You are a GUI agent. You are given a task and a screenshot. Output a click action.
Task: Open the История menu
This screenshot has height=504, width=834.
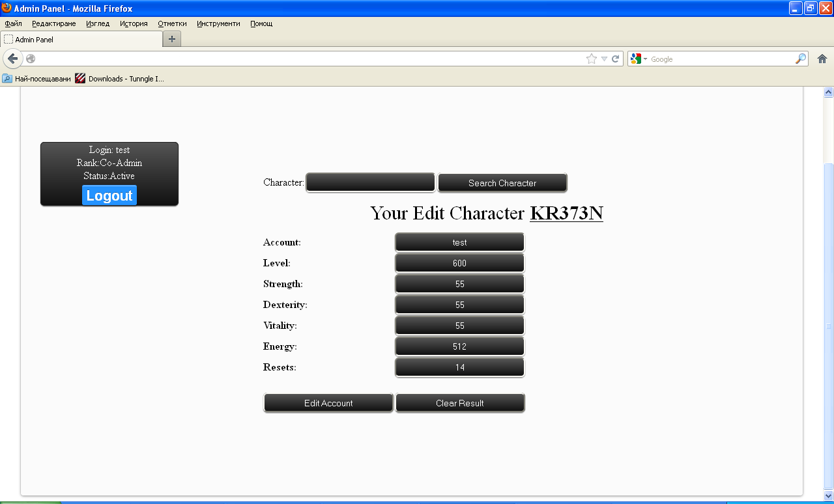pyautogui.click(x=134, y=23)
